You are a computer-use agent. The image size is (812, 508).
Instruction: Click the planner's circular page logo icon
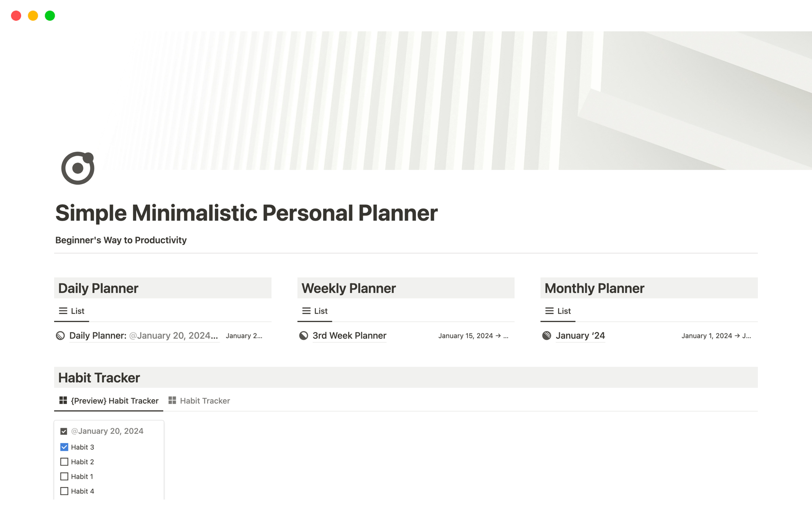pyautogui.click(x=78, y=168)
